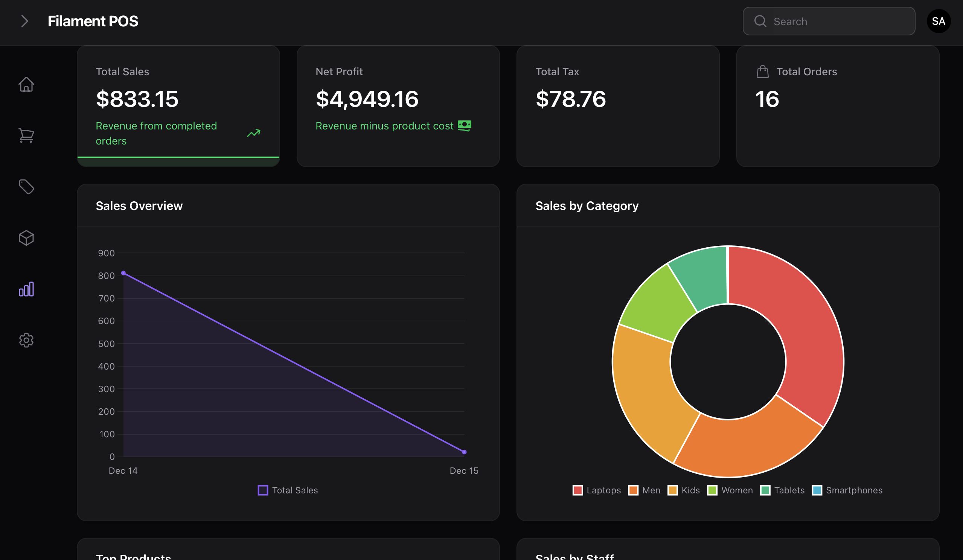
Task: Click the trending-up arrow on Total Sales
Action: (x=253, y=133)
